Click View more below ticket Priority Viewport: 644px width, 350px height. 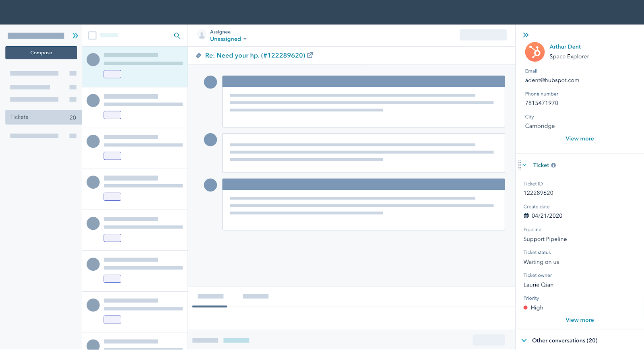tap(579, 320)
